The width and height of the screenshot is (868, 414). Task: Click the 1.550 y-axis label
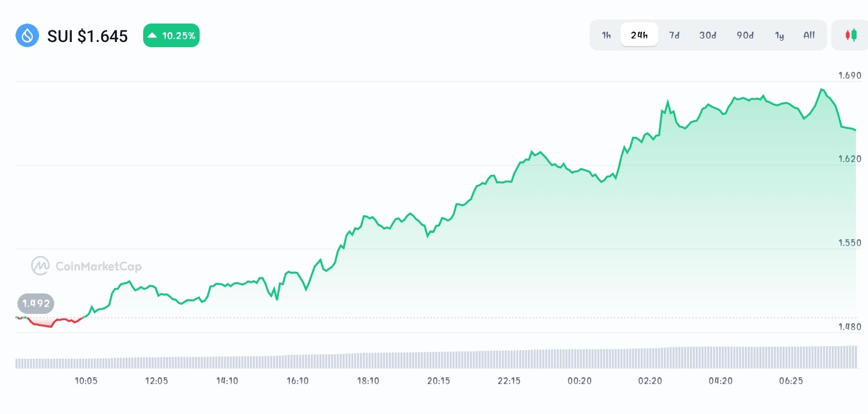850,243
